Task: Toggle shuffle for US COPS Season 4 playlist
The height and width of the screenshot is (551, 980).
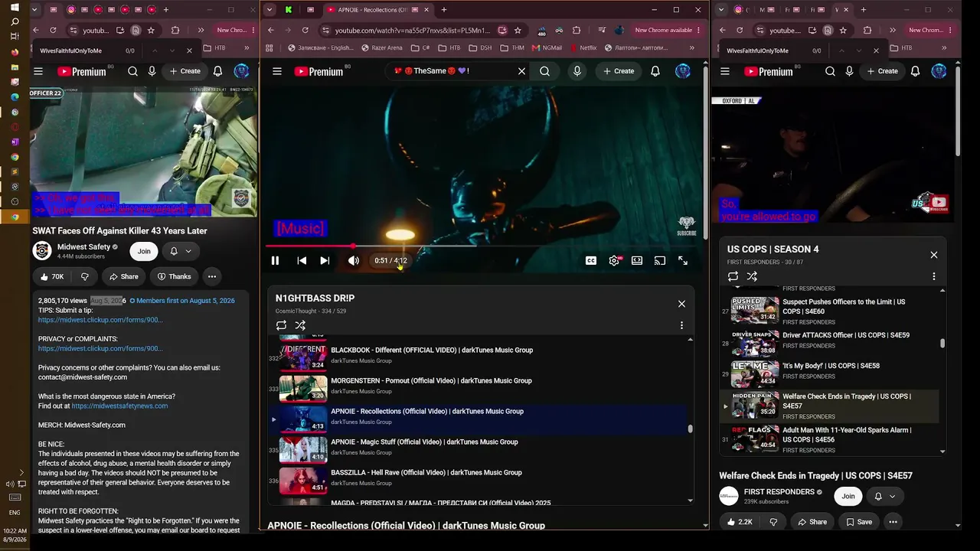Action: [x=752, y=276]
